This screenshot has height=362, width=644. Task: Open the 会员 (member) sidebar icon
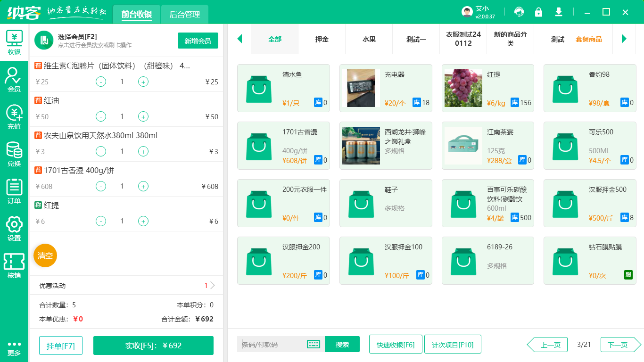point(14,79)
